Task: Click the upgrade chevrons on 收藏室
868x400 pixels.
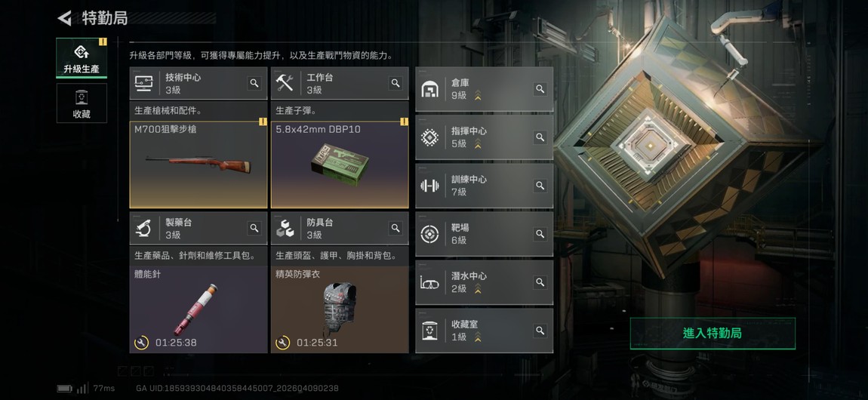Action: click(478, 337)
